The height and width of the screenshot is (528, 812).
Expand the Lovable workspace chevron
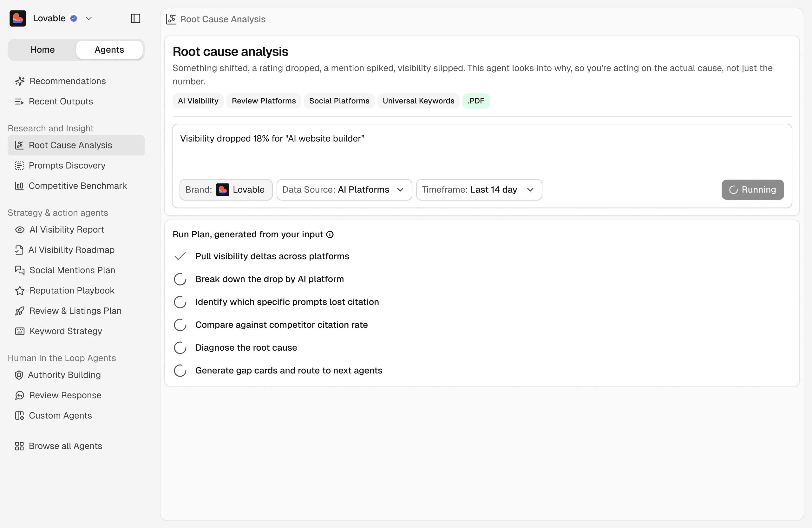(x=89, y=18)
